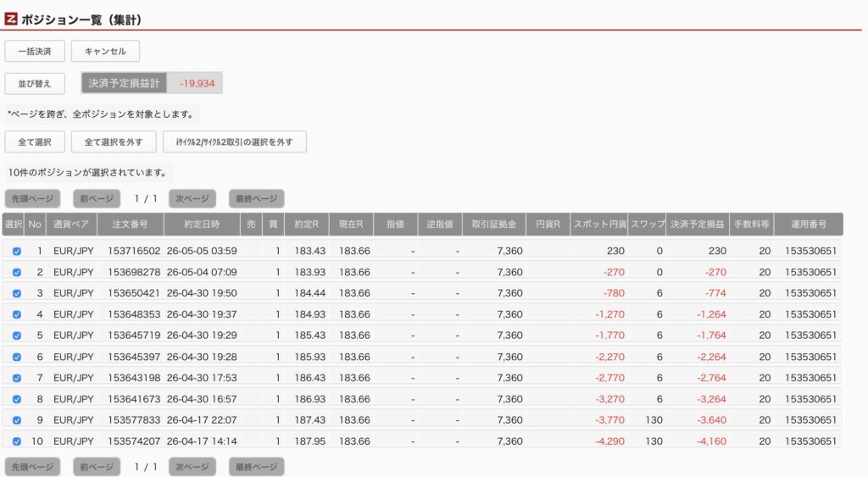
Task: Click the 注文番号 column header
Action: click(x=130, y=225)
